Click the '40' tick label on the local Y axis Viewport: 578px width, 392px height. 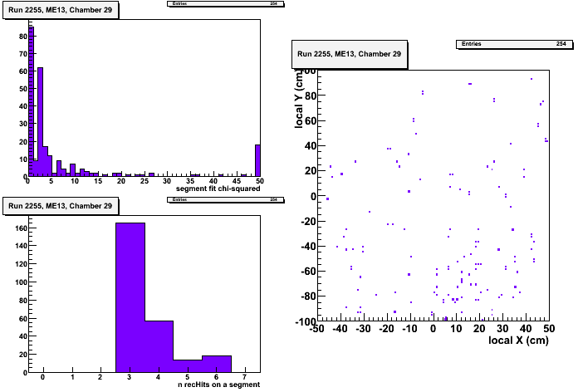(x=311, y=146)
